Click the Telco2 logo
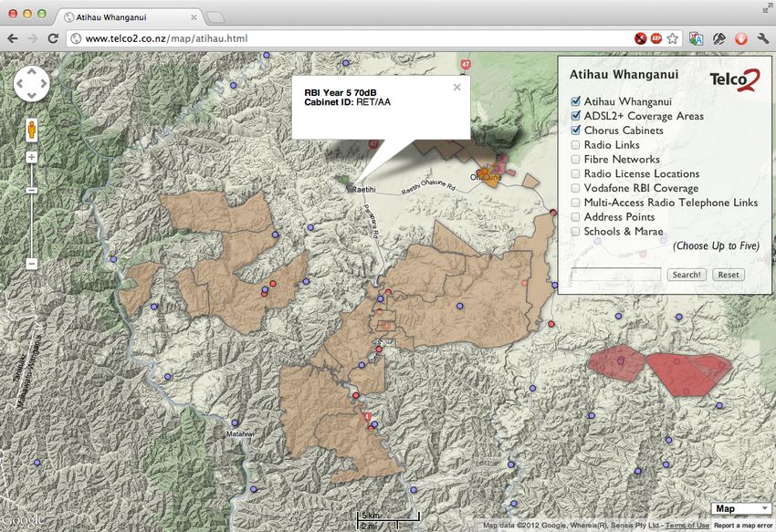Image resolution: width=776 pixels, height=532 pixels. tap(734, 80)
